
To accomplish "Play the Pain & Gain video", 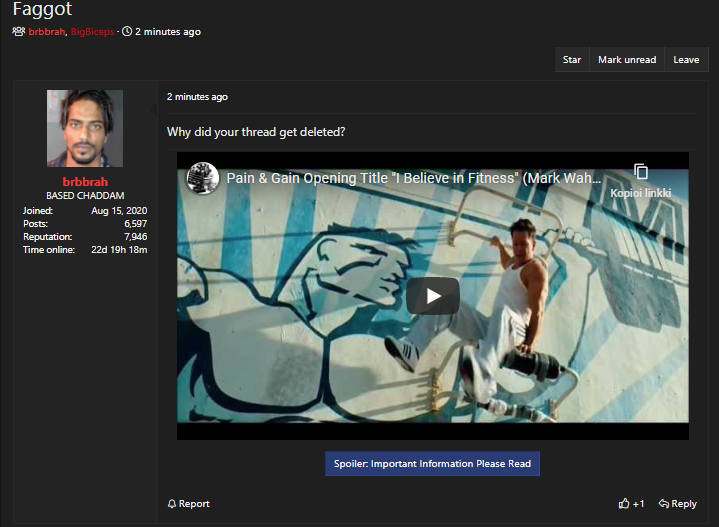I will 433,296.
